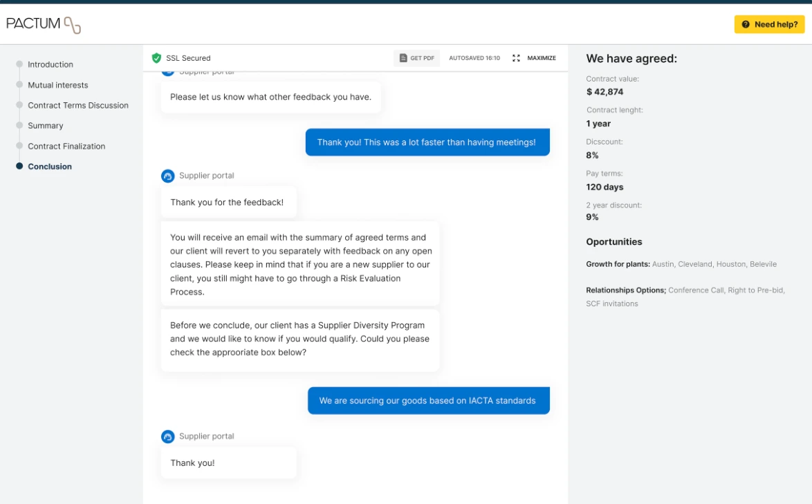Click the Summary step bullet

(19, 124)
